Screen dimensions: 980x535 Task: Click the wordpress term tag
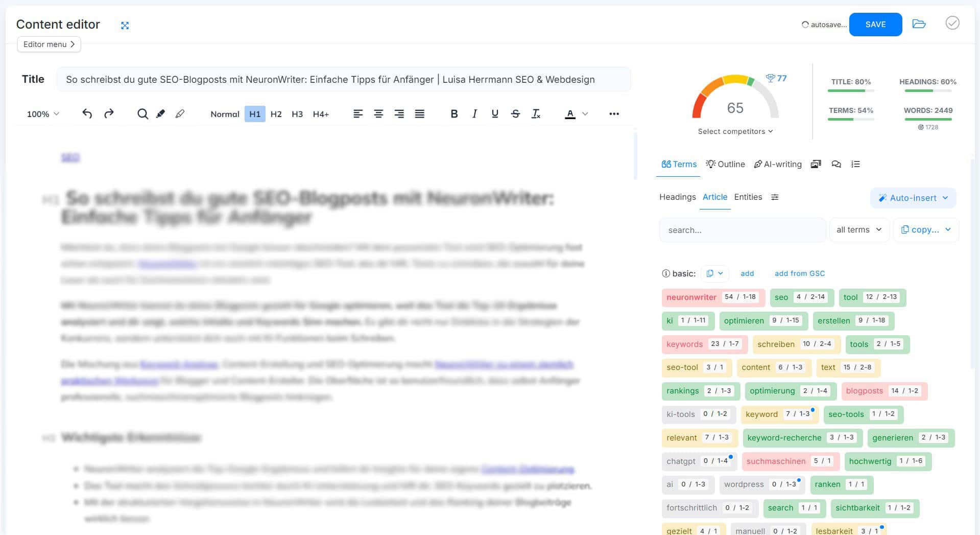click(x=762, y=484)
